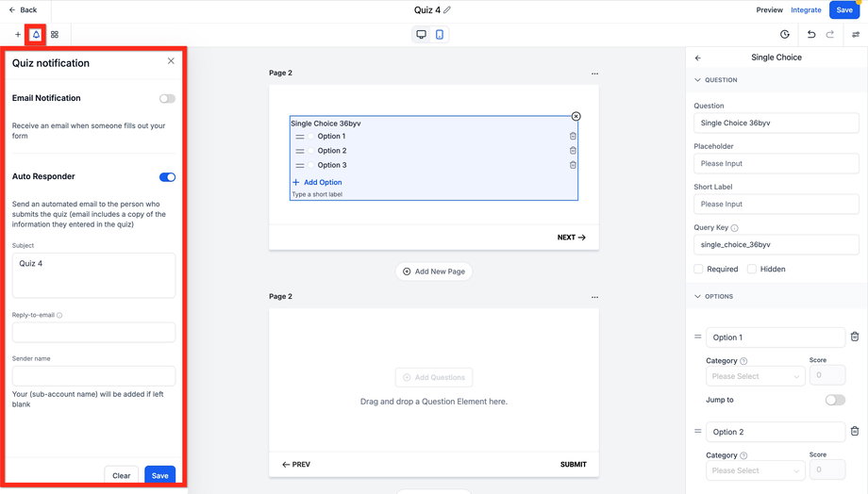
Task: Click the SUBMIT button
Action: click(x=573, y=464)
